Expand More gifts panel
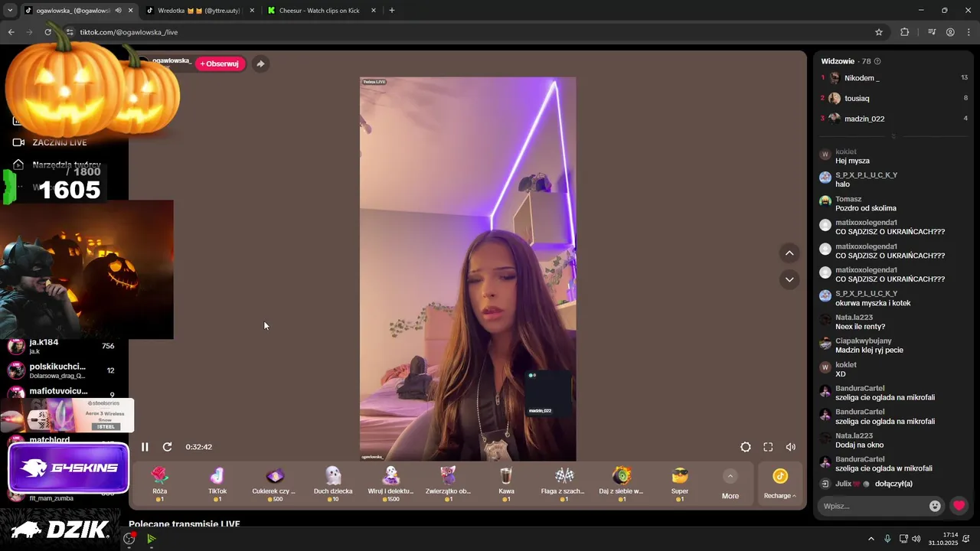The image size is (980, 551). [730, 485]
